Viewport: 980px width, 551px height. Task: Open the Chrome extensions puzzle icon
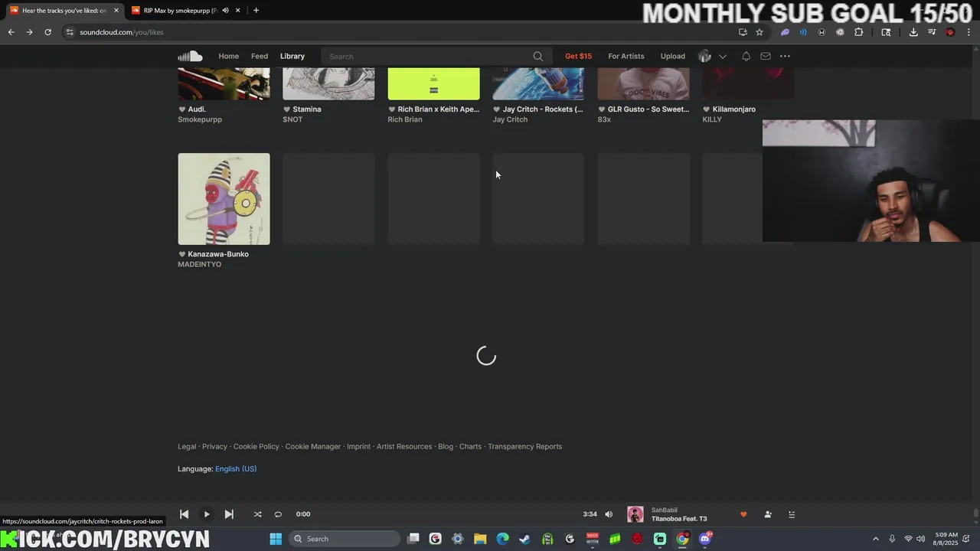click(858, 32)
